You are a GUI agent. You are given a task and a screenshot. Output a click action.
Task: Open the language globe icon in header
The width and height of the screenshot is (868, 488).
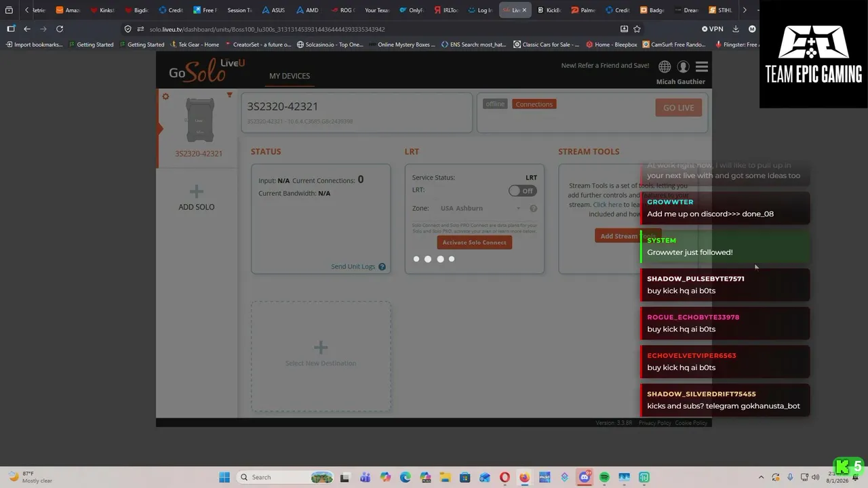(665, 66)
